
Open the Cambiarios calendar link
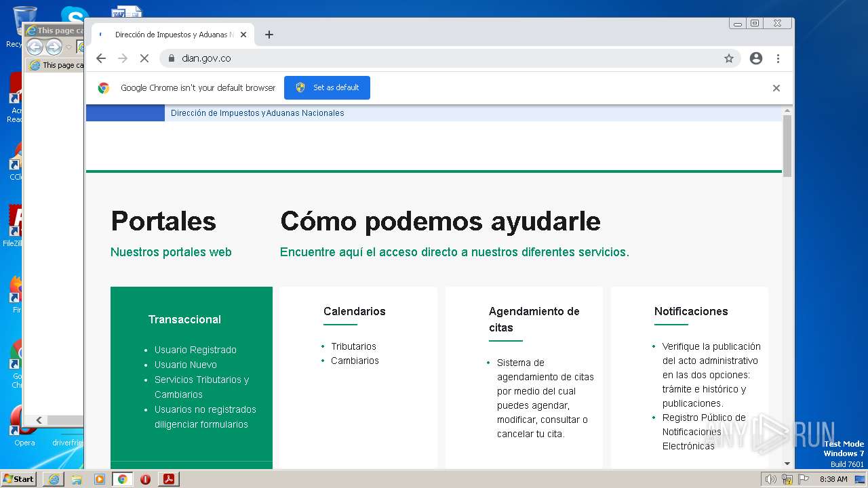(355, 361)
